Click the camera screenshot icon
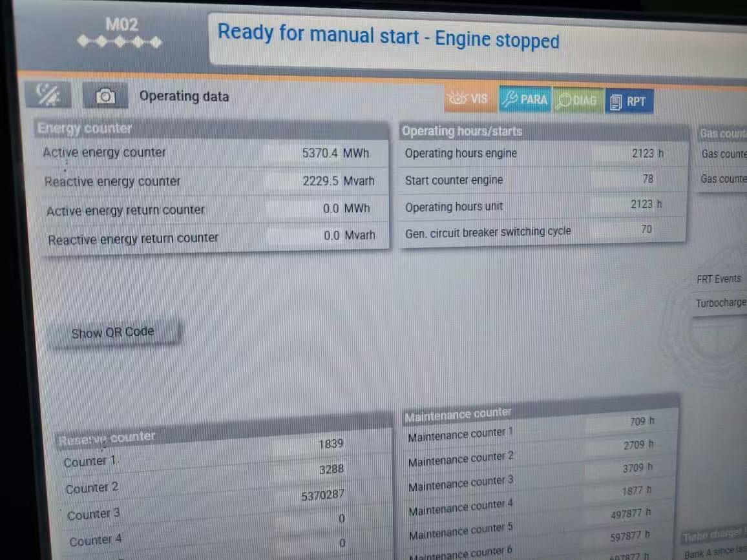 (x=105, y=96)
